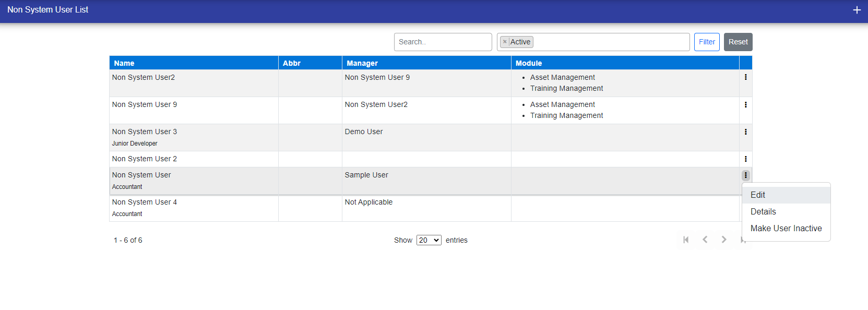This screenshot has width=868, height=310.
Task: Open the entries per page dropdown
Action: click(x=429, y=240)
